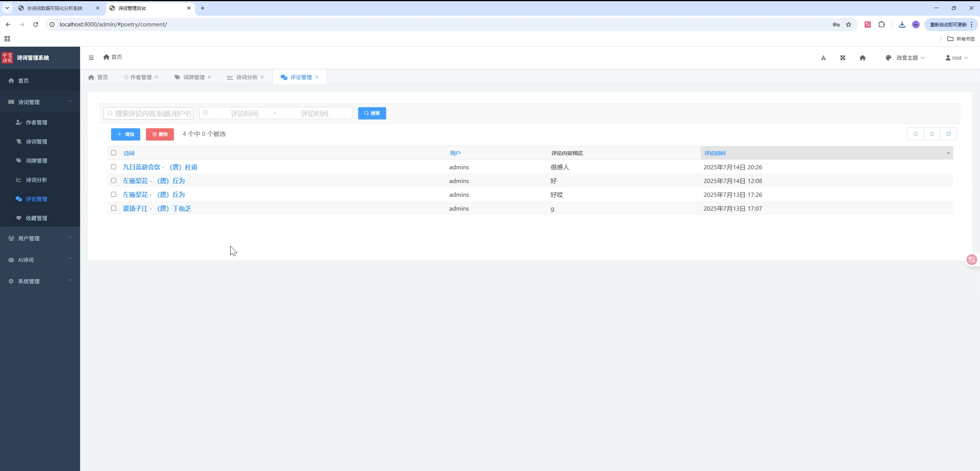Viewport: 980px width, 471px height.
Task: Open 诗词管理 submenu item in sidebar
Action: click(40, 142)
